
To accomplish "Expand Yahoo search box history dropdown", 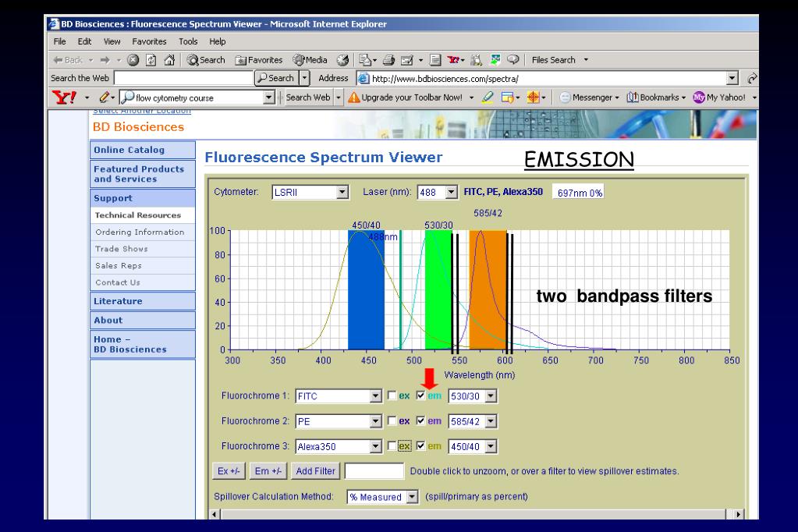I will point(269,98).
